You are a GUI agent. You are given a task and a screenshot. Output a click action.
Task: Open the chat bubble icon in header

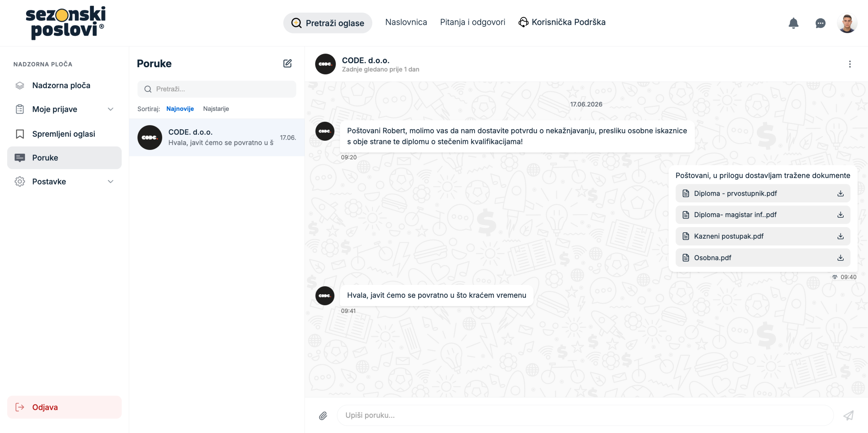[820, 23]
